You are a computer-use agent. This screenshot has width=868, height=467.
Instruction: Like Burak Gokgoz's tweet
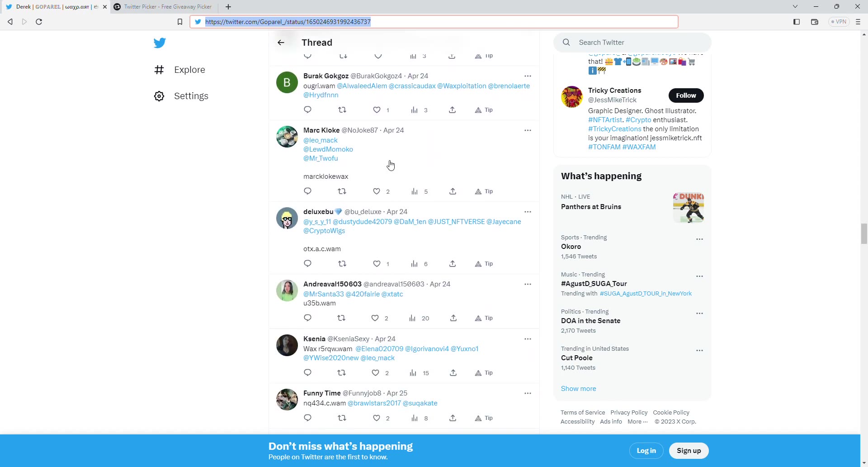coord(377,110)
